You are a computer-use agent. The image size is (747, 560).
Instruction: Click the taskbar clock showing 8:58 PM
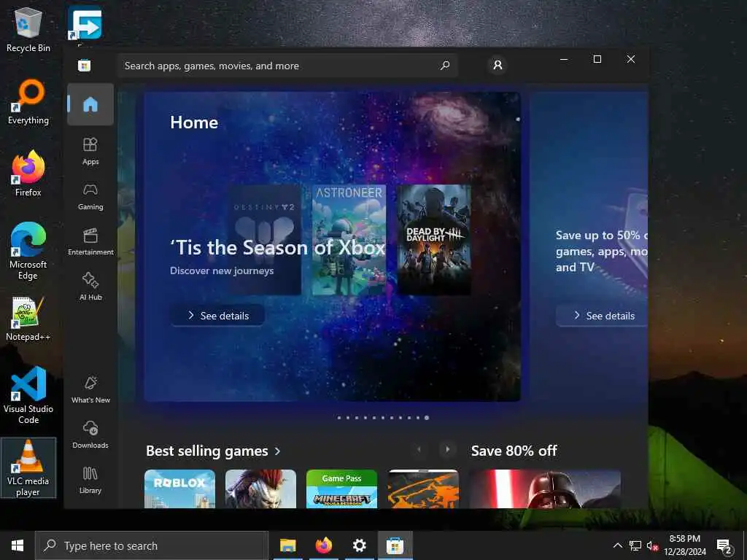coord(685,545)
